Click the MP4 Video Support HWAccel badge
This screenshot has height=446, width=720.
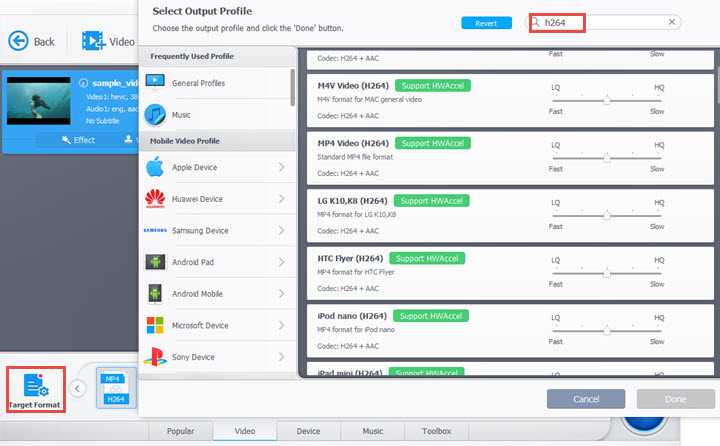click(x=433, y=143)
